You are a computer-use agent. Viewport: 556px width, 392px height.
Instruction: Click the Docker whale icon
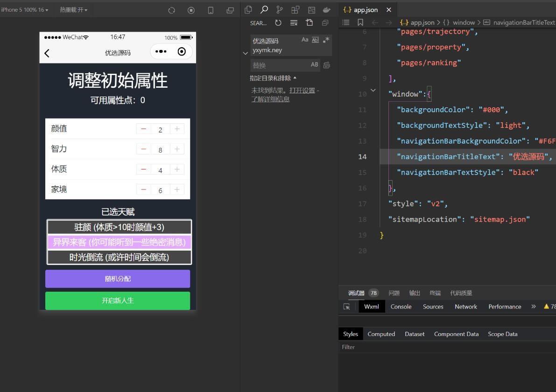pyautogui.click(x=327, y=10)
